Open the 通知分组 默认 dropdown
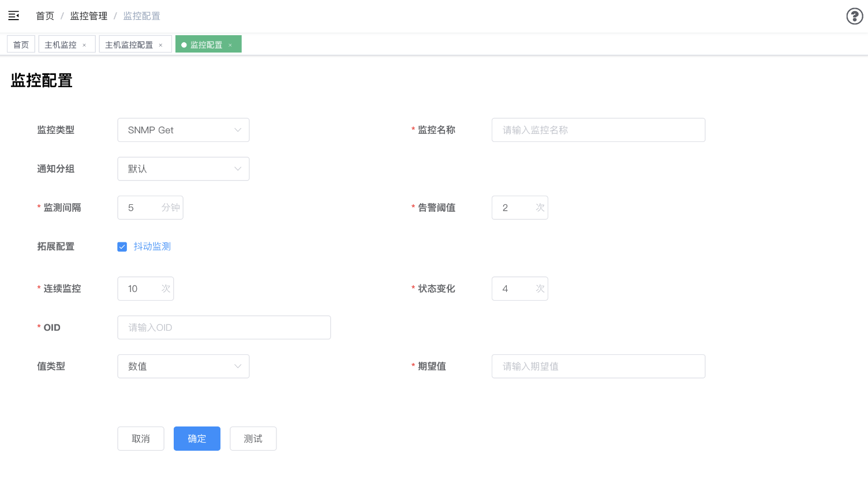Screen dimensions: 868x494 pyautogui.click(x=184, y=169)
